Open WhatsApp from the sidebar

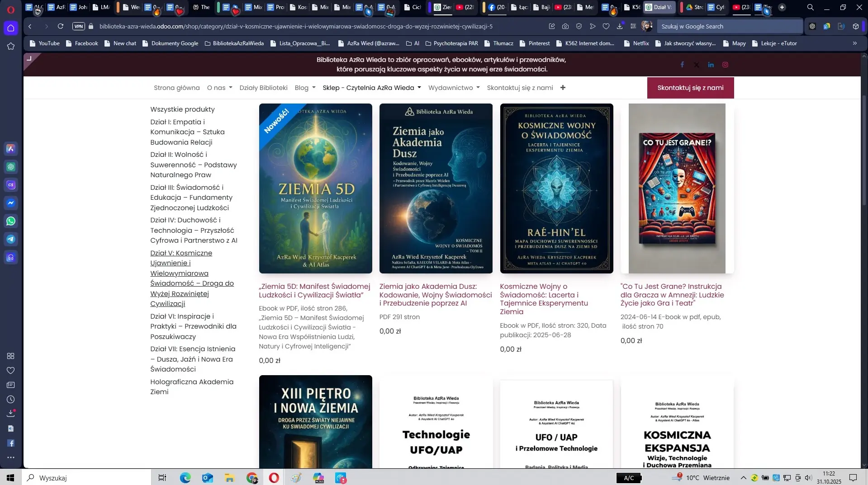[x=11, y=221]
